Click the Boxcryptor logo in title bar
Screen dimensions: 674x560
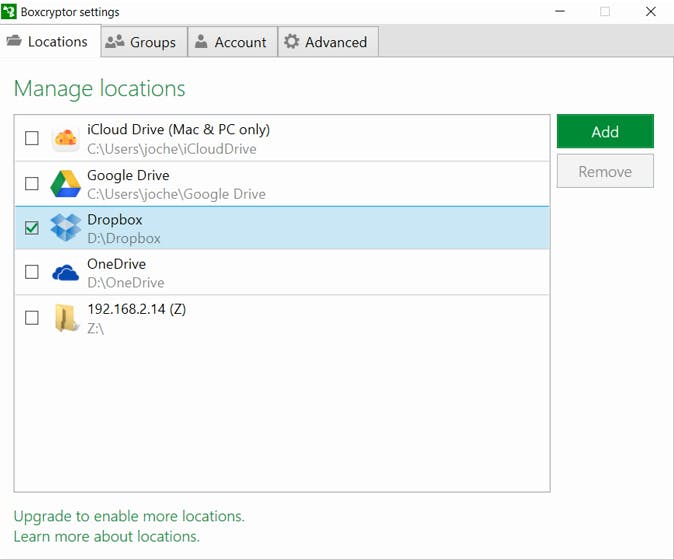(x=10, y=12)
